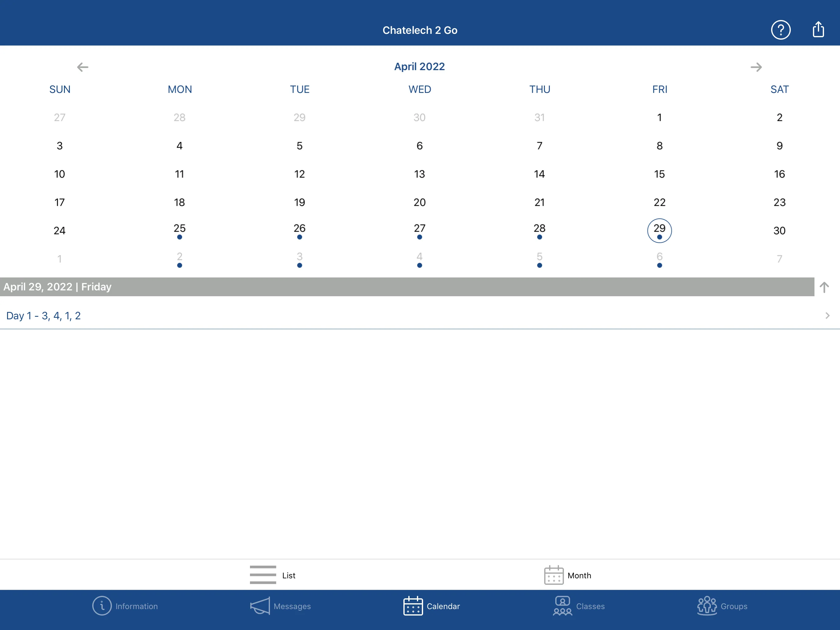Select April 20 on the calendar
Screen dimensions: 840x630
pyautogui.click(x=419, y=202)
